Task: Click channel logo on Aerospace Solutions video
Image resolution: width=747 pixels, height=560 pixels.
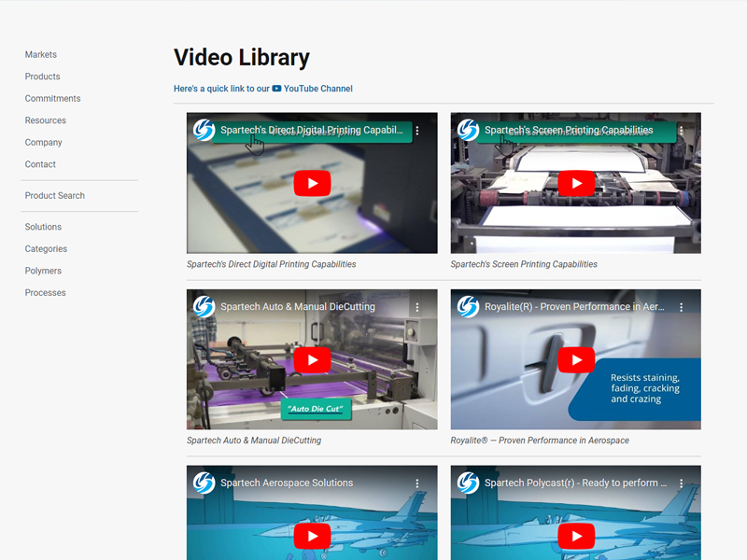Action: tap(204, 483)
